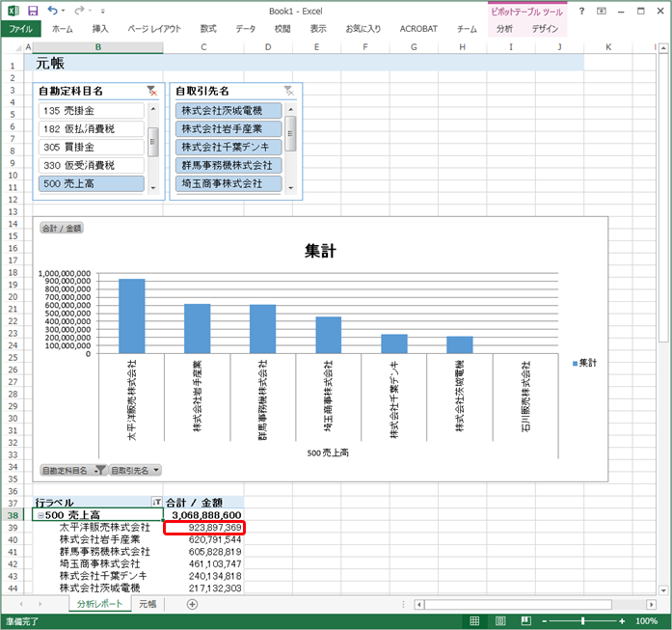Click the 100% zoom level
This screenshot has width=672, height=630.
point(646,621)
